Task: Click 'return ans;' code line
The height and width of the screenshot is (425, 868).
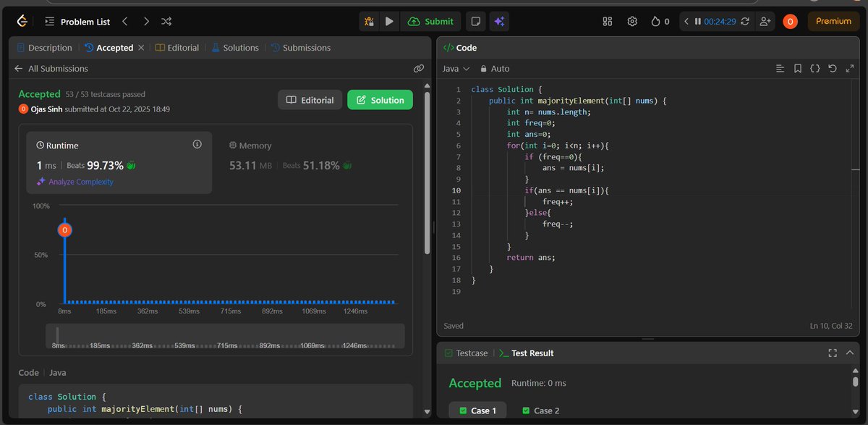Action: pos(532,258)
